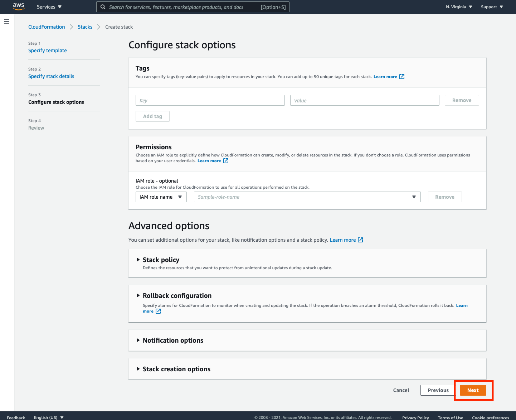Click the Feedback link in footer
The height and width of the screenshot is (420, 516).
click(x=16, y=417)
